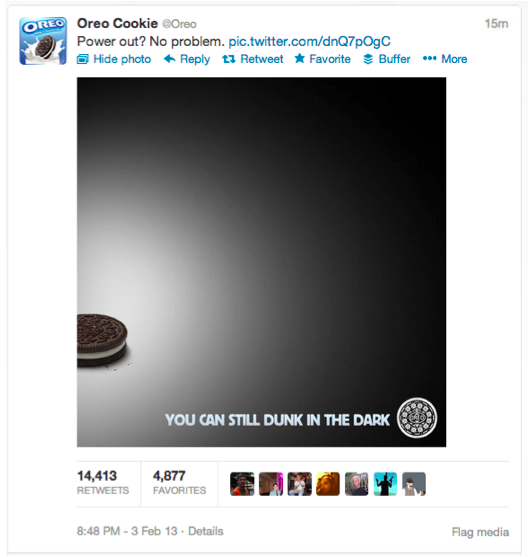Click the cyan silhouette retweeter avatar

[385, 484]
